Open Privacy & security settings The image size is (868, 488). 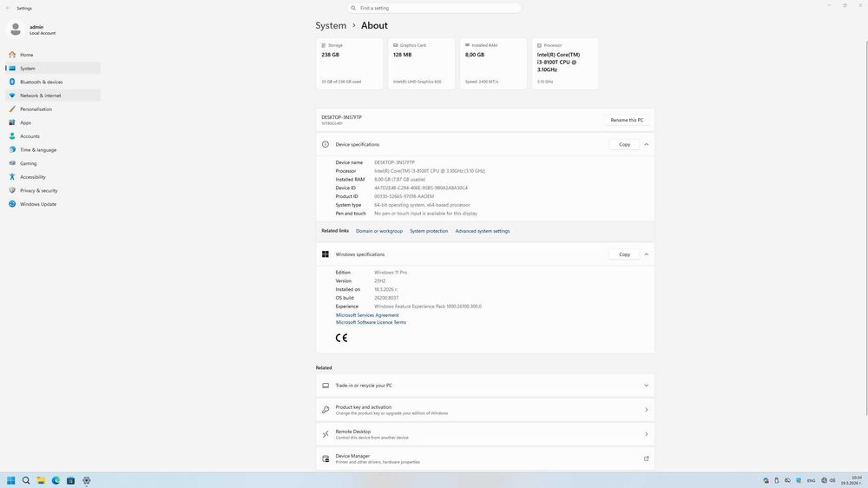coord(53,190)
